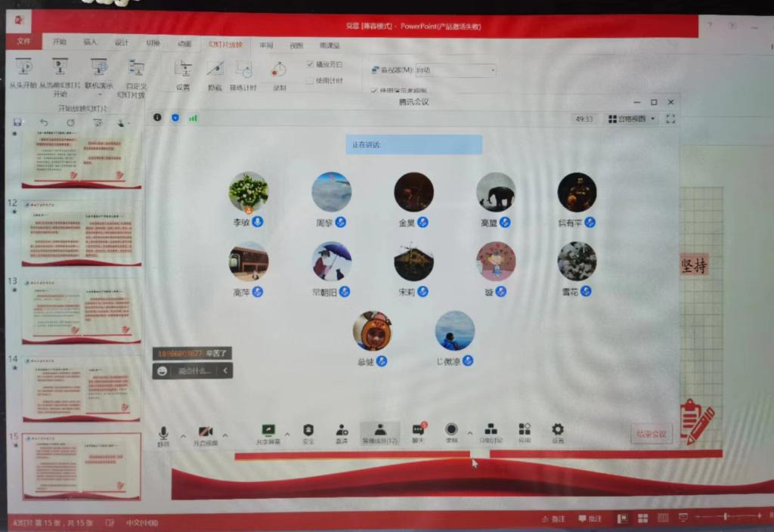Image resolution: width=774 pixels, height=532 pixels.
Task: Open the 文件 menu in PowerPoint
Action: point(24,42)
